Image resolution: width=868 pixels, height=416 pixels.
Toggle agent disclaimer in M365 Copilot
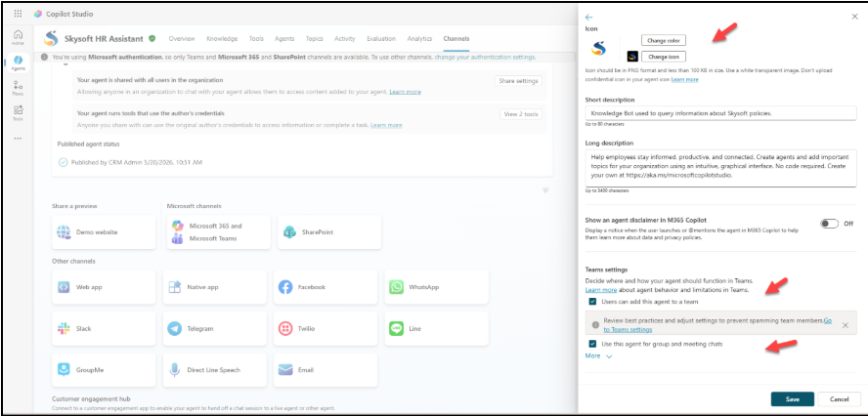[x=829, y=224]
